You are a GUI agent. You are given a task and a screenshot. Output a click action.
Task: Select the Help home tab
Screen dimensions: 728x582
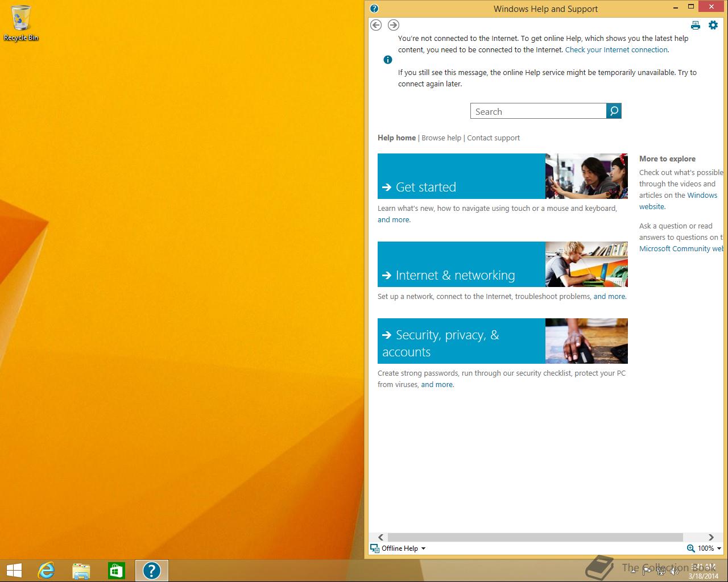(396, 138)
